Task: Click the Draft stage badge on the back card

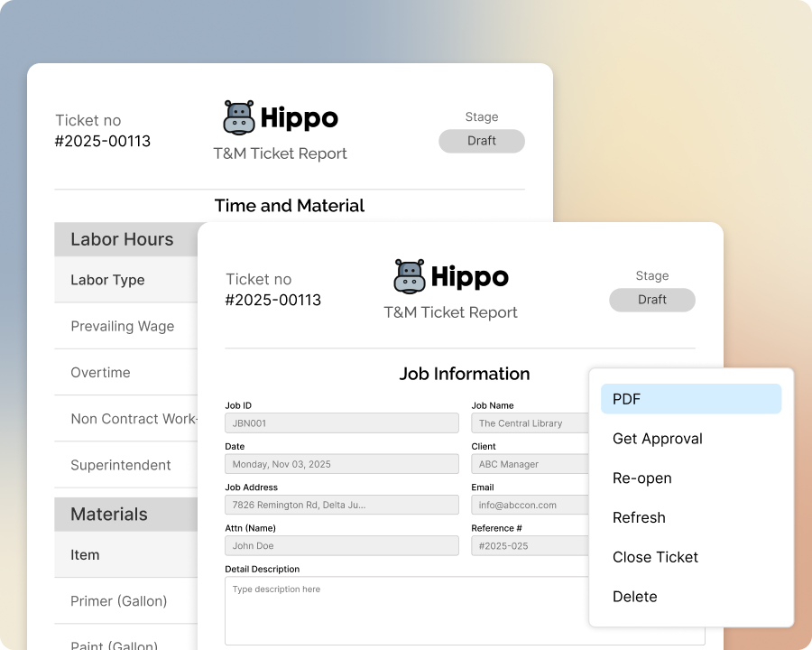Action: [x=482, y=141]
